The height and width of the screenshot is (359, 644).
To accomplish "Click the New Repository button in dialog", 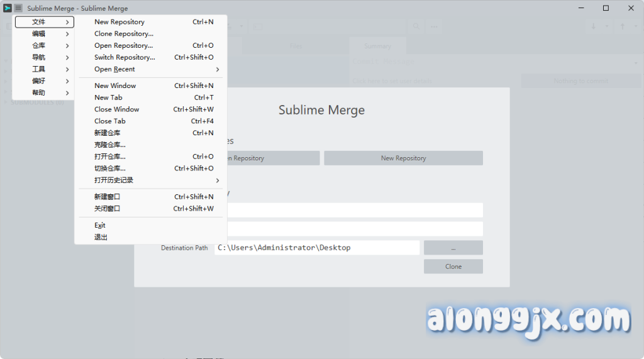I will [x=403, y=158].
